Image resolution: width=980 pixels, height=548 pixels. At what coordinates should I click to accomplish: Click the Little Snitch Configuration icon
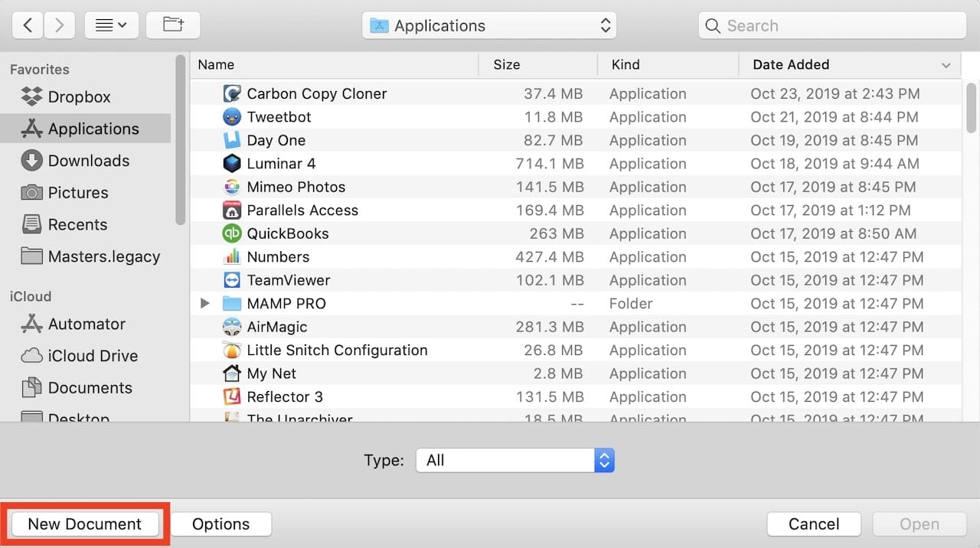[232, 351]
